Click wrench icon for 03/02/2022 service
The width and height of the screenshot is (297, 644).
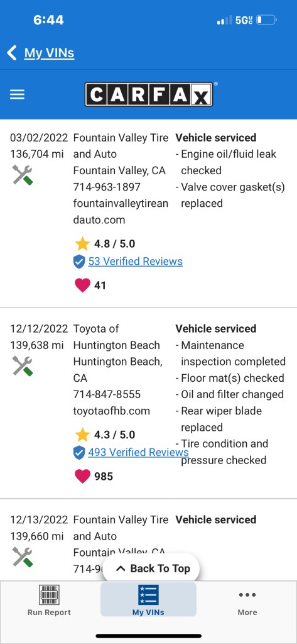tap(23, 175)
